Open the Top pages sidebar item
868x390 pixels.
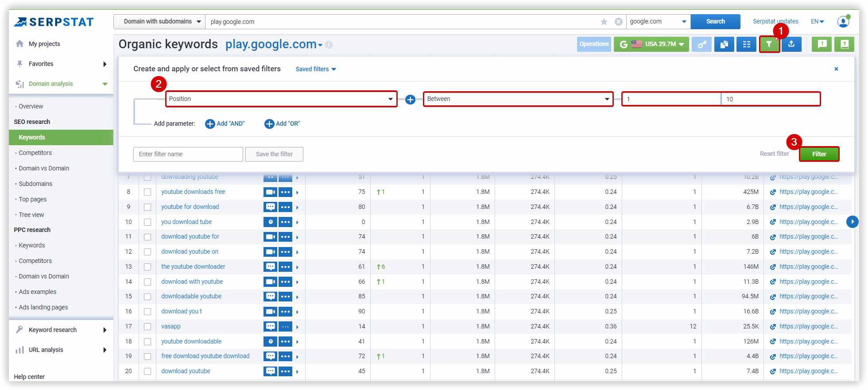(x=33, y=200)
